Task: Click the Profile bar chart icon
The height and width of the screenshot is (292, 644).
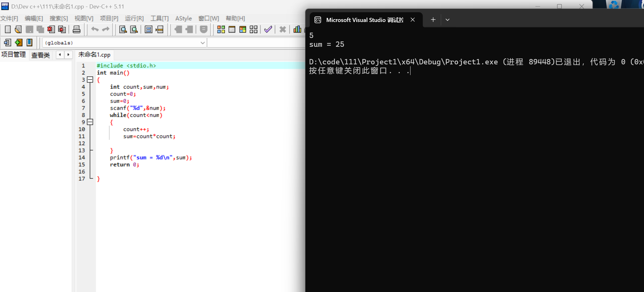Action: coord(297,30)
